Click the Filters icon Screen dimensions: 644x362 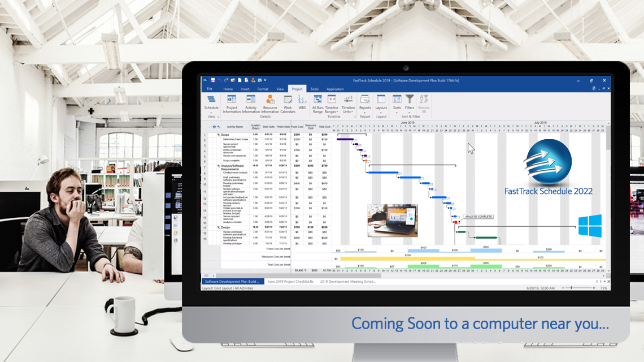point(409,102)
